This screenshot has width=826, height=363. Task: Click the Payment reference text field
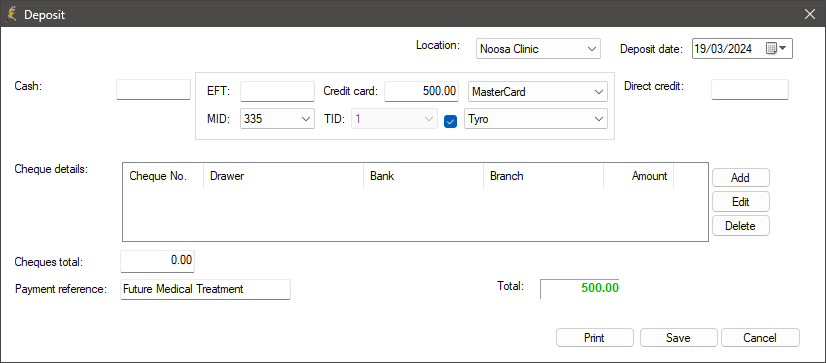pos(205,289)
